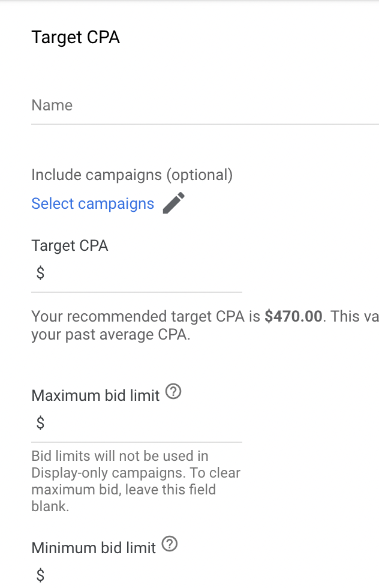Image resolution: width=379 pixels, height=588 pixels.
Task: Focus the Name text field
Action: [205, 106]
